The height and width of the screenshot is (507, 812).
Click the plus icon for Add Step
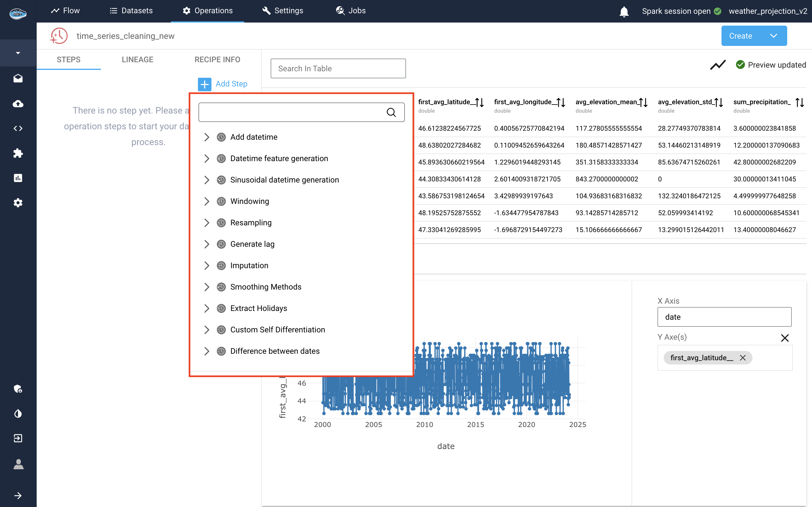[x=204, y=84]
